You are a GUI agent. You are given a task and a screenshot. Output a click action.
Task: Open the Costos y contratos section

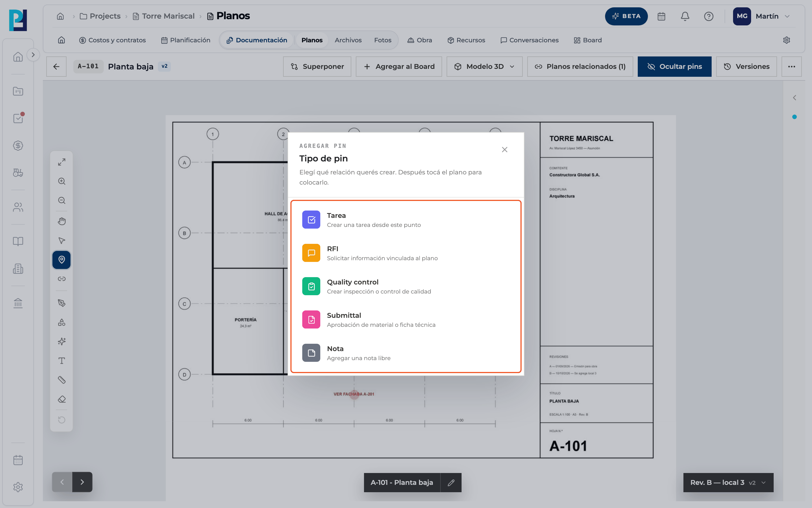(x=112, y=40)
